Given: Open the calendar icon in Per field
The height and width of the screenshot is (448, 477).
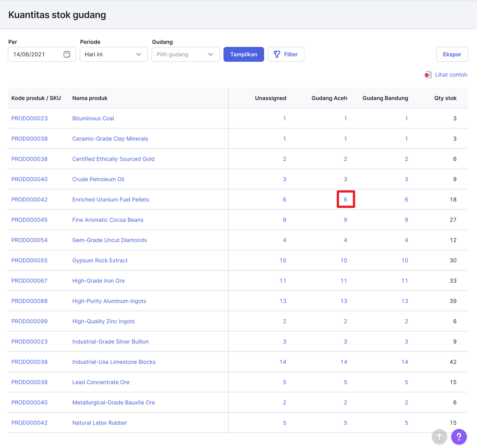Looking at the screenshot, I should 67,54.
